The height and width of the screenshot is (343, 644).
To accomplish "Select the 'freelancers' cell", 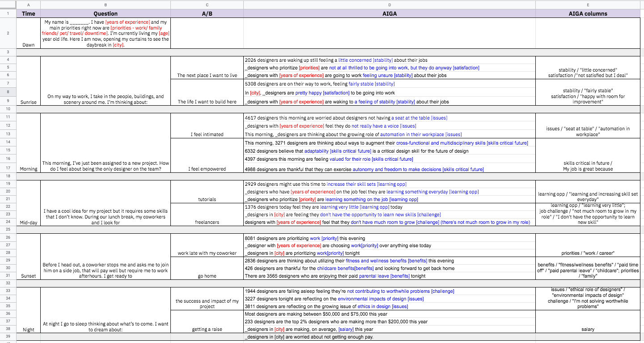I will tap(207, 215).
